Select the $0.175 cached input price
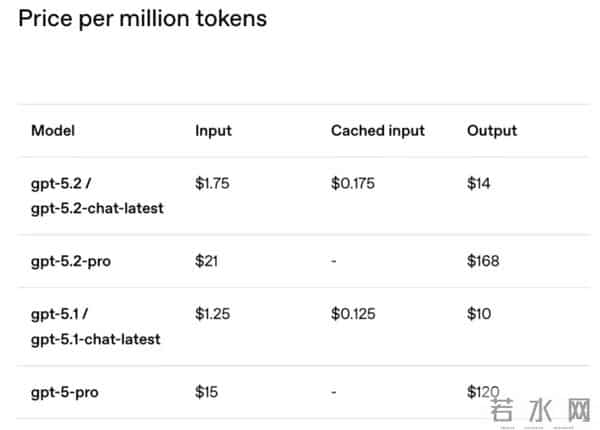600x430 pixels. [x=353, y=184]
